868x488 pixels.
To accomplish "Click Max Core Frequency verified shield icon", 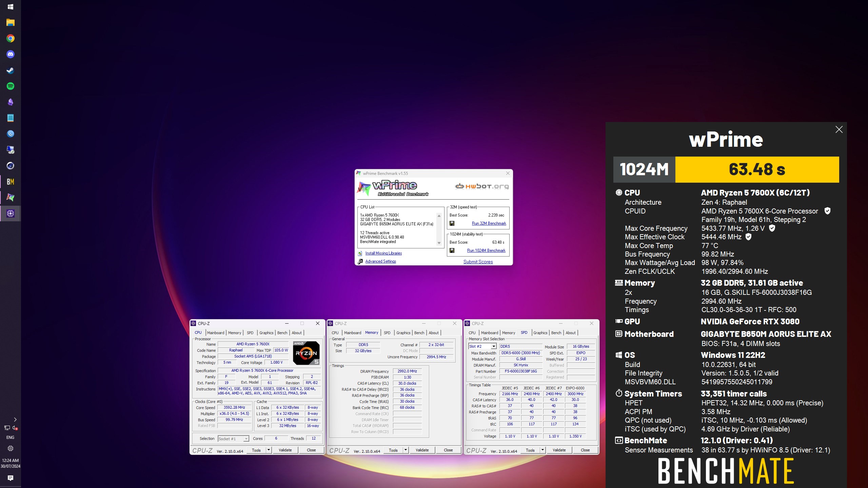I will pos(772,228).
